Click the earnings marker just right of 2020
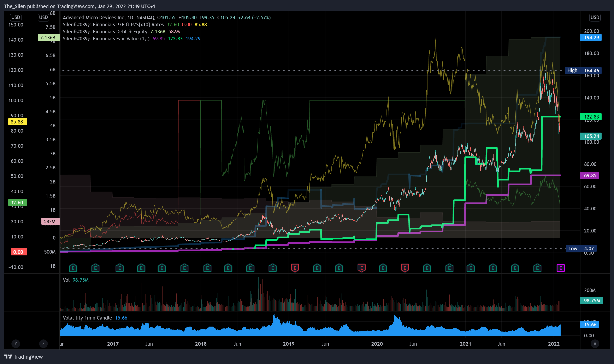The height and width of the screenshot is (364, 614). [383, 268]
